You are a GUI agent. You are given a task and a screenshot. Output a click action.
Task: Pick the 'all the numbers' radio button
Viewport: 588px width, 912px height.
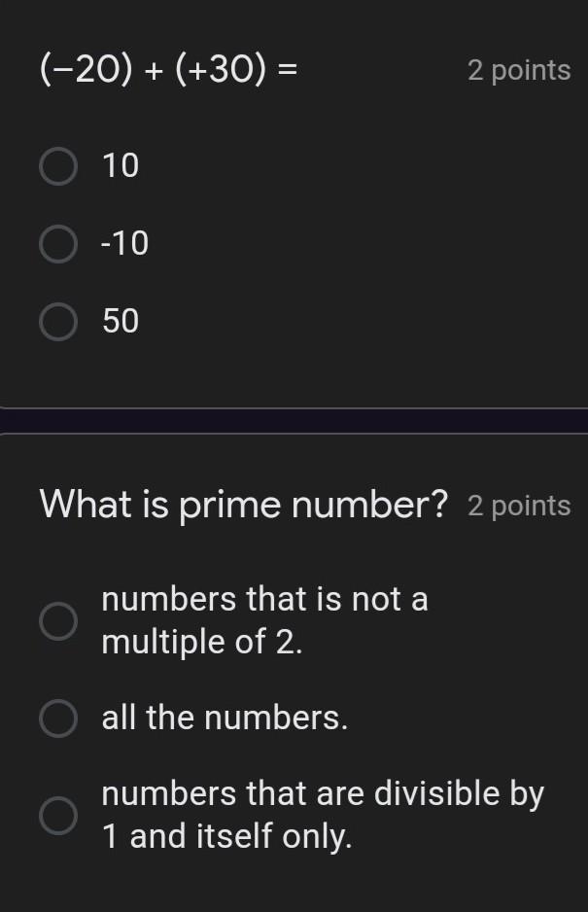pos(58,719)
